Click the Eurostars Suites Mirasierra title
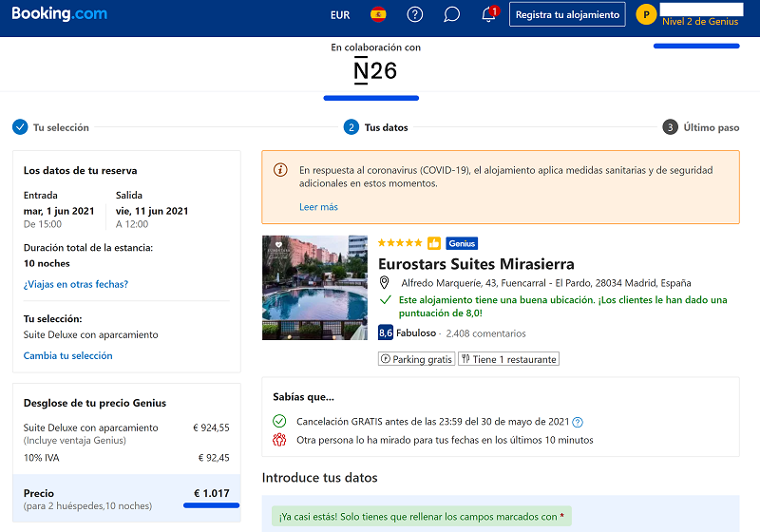The height and width of the screenshot is (532, 760). [476, 264]
